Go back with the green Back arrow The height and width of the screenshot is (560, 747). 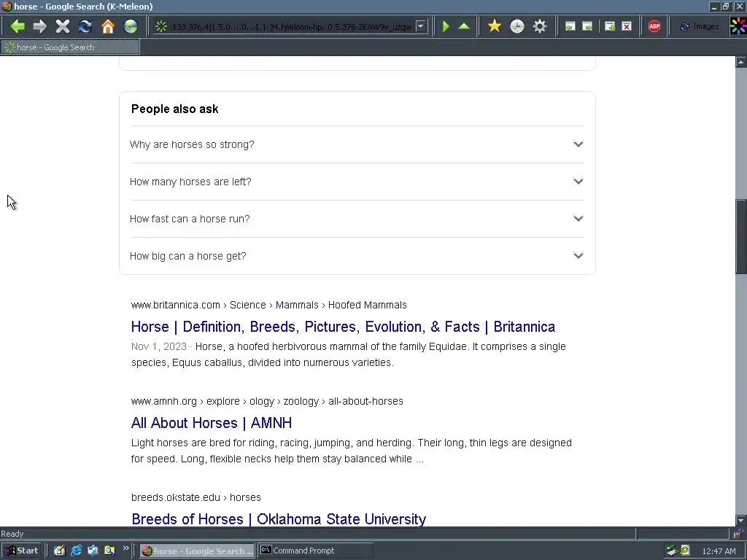(x=18, y=26)
